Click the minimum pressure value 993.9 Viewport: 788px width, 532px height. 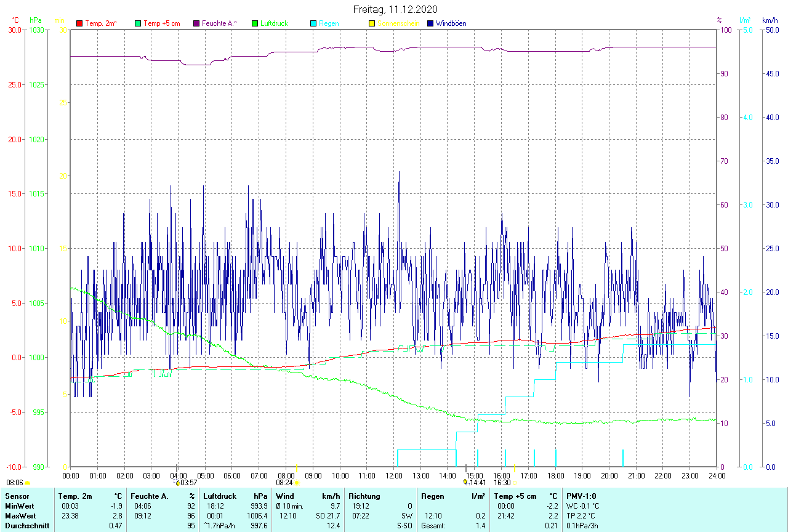pyautogui.click(x=259, y=506)
